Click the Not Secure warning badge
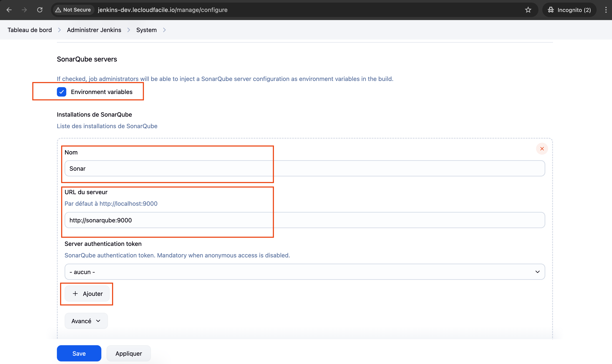 coord(73,10)
